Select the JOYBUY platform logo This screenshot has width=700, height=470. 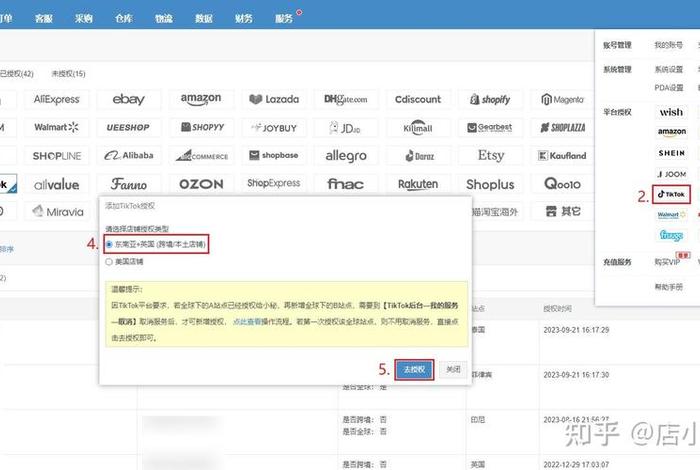point(274,128)
